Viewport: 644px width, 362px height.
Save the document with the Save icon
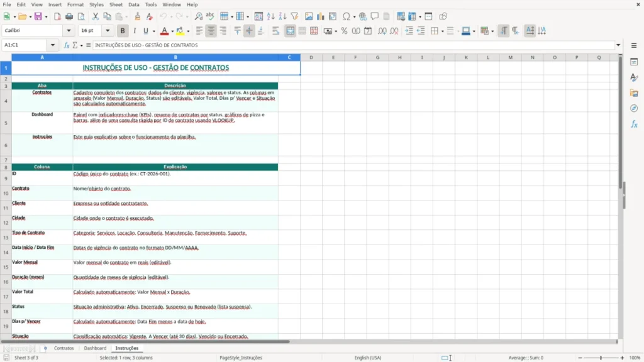38,16
